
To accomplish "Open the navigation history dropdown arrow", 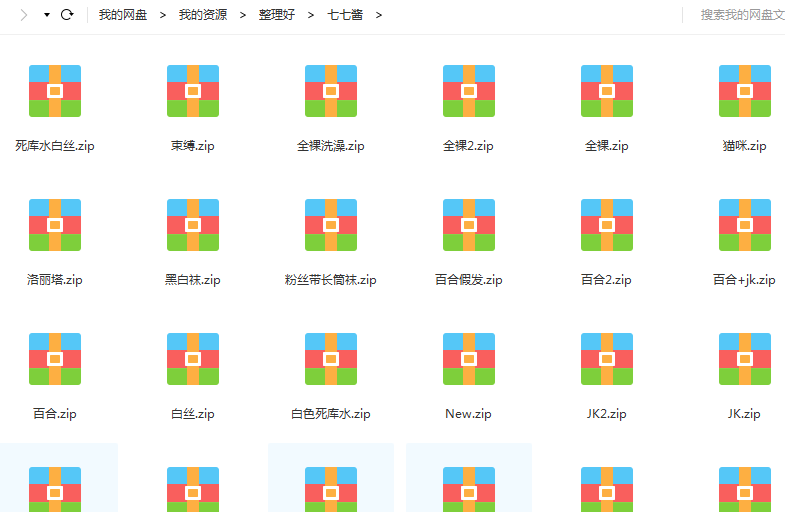I will (x=47, y=15).
